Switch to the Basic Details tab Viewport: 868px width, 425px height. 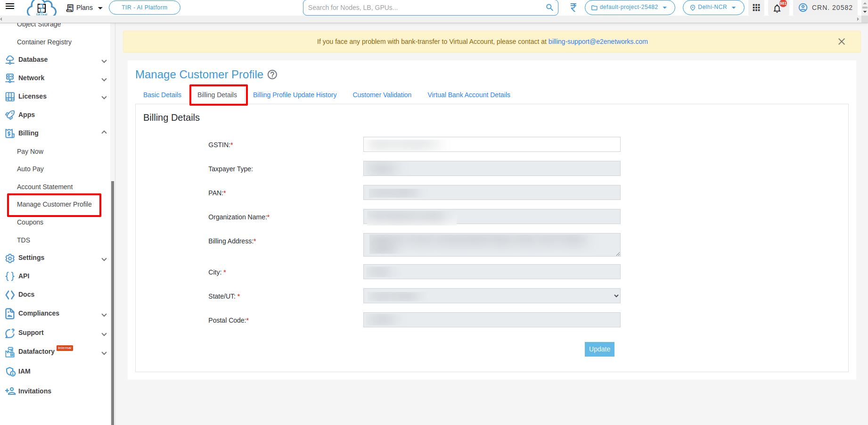(162, 95)
